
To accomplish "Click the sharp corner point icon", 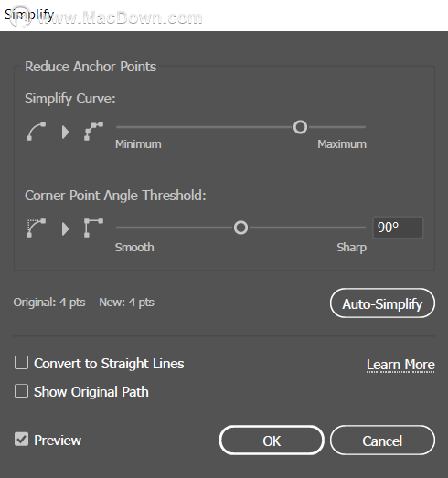I will point(93,228).
